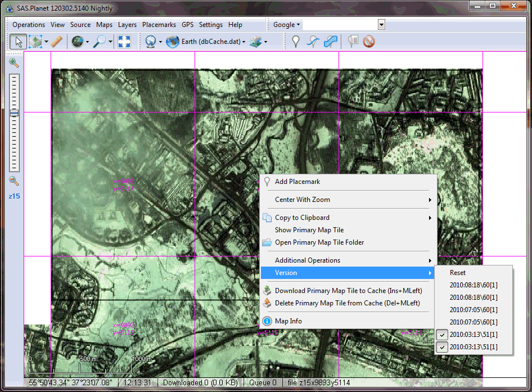
Task: Select the add polygon tool icon
Action: [331, 42]
